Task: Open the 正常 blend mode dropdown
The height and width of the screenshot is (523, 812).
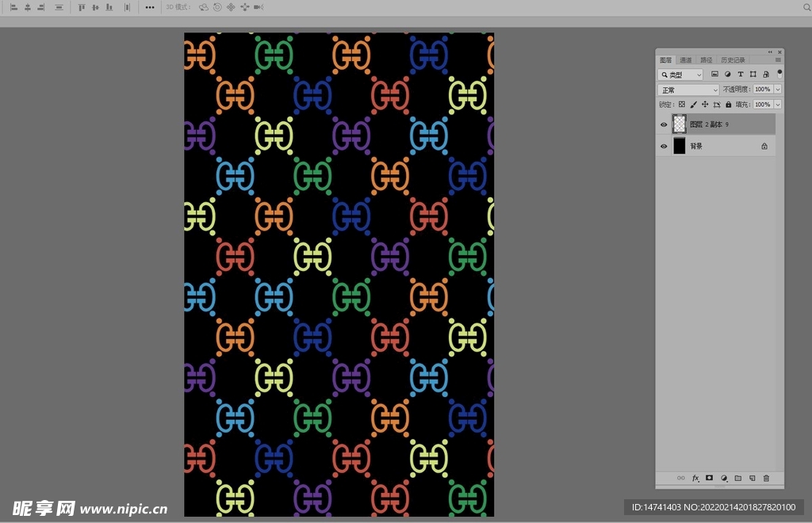Action: click(x=688, y=90)
